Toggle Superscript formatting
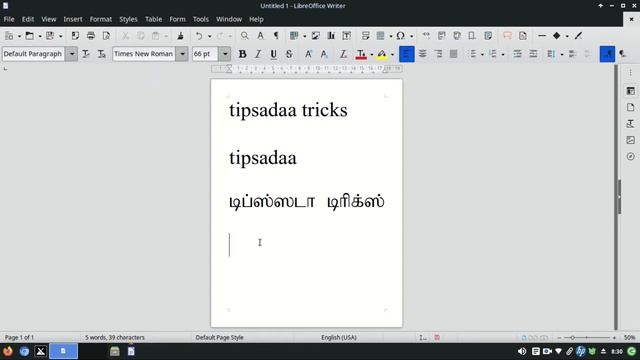 coord(308,54)
